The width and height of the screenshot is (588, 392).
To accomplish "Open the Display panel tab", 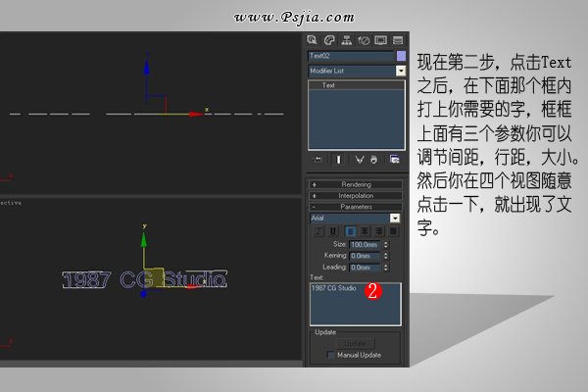I will pos(380,40).
